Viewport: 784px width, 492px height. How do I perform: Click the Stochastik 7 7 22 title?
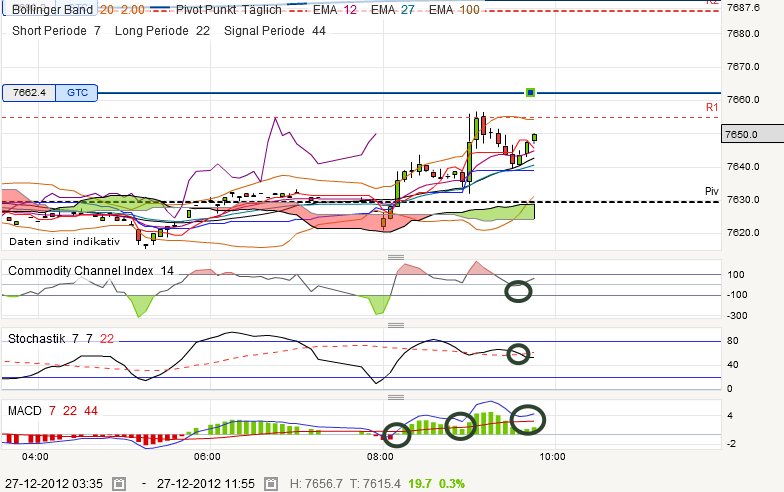(61, 338)
